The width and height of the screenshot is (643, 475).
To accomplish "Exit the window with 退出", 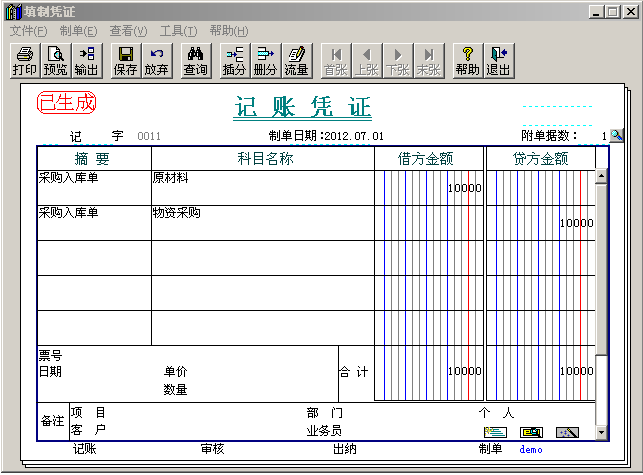I will [x=499, y=61].
